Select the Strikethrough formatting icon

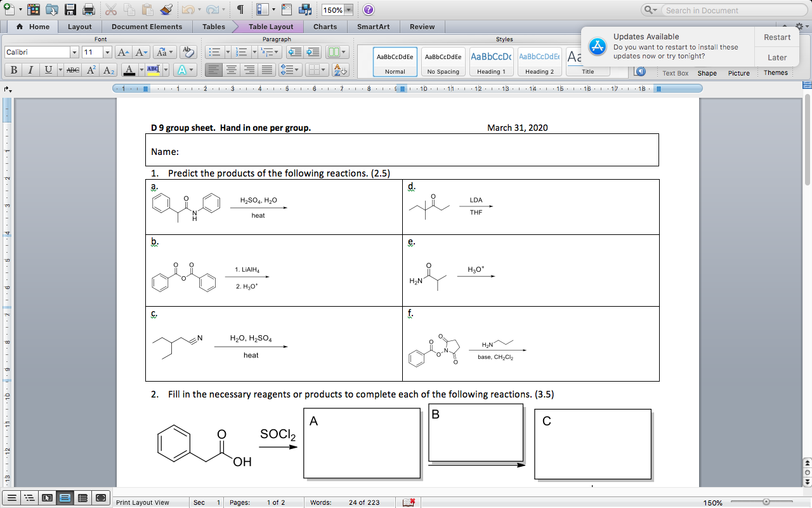click(x=72, y=69)
